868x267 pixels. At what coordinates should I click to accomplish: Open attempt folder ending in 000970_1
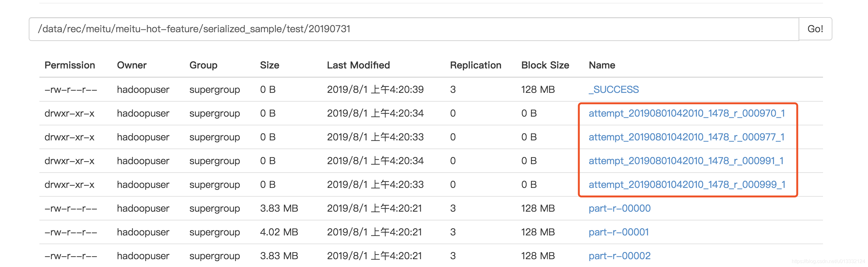pos(686,113)
